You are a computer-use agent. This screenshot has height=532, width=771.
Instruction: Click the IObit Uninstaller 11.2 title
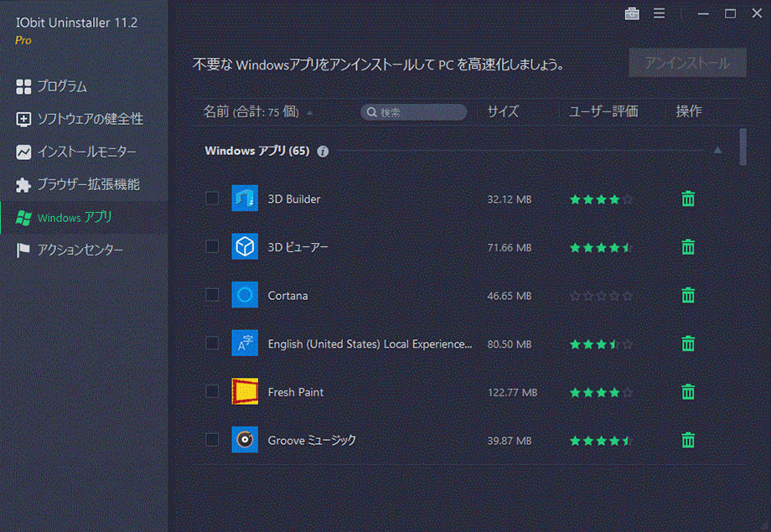77,23
